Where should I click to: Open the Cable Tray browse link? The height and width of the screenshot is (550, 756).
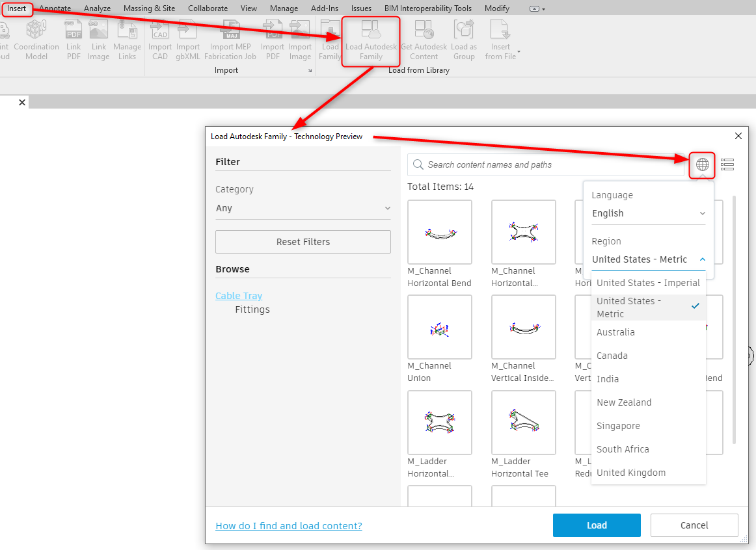[239, 295]
